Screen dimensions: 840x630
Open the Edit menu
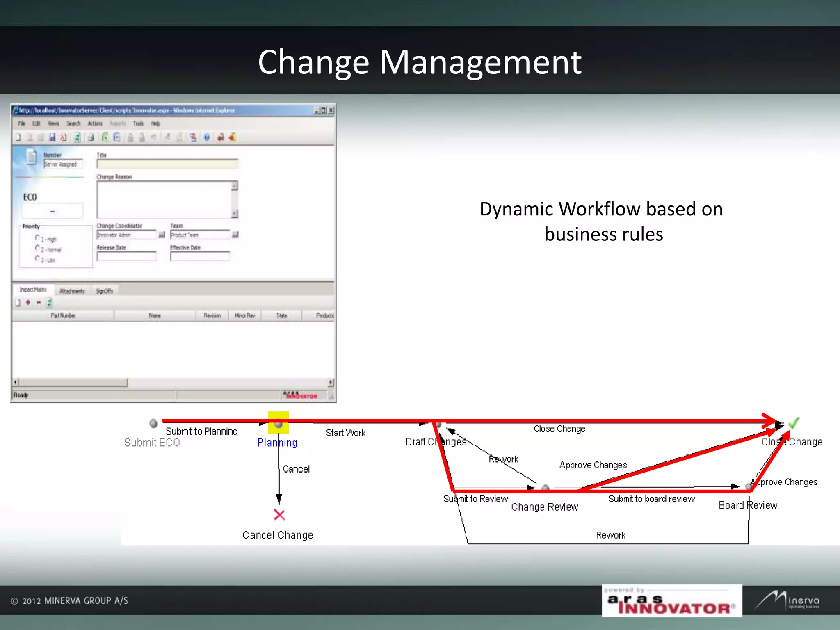click(36, 123)
